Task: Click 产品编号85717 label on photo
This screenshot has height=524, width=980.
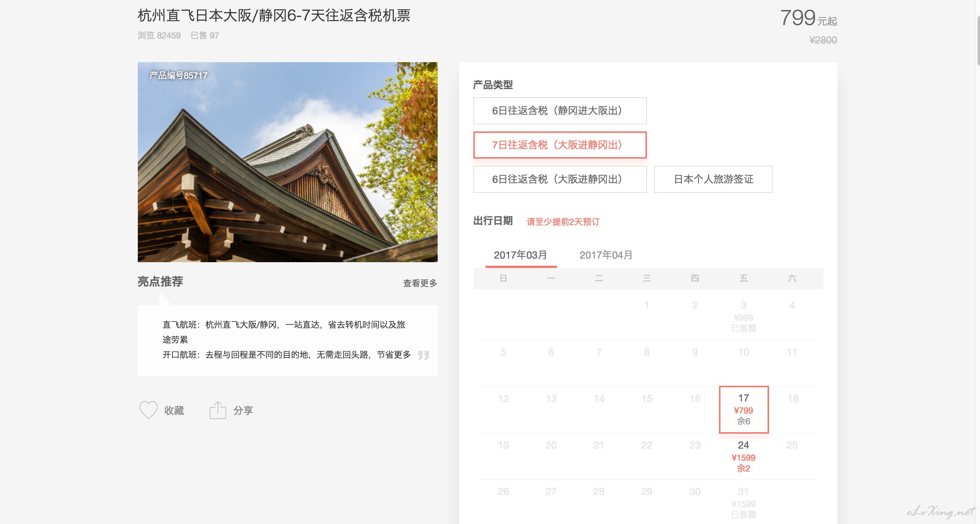Action: tap(179, 75)
